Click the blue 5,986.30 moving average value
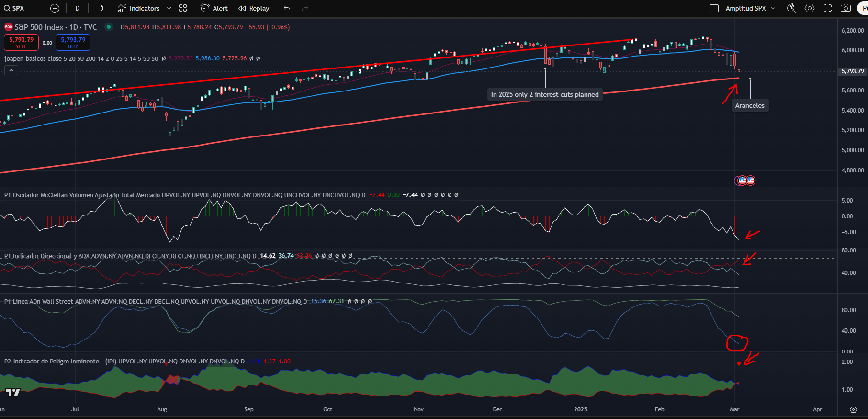Image resolution: width=868 pixels, height=419 pixels. 207,58
